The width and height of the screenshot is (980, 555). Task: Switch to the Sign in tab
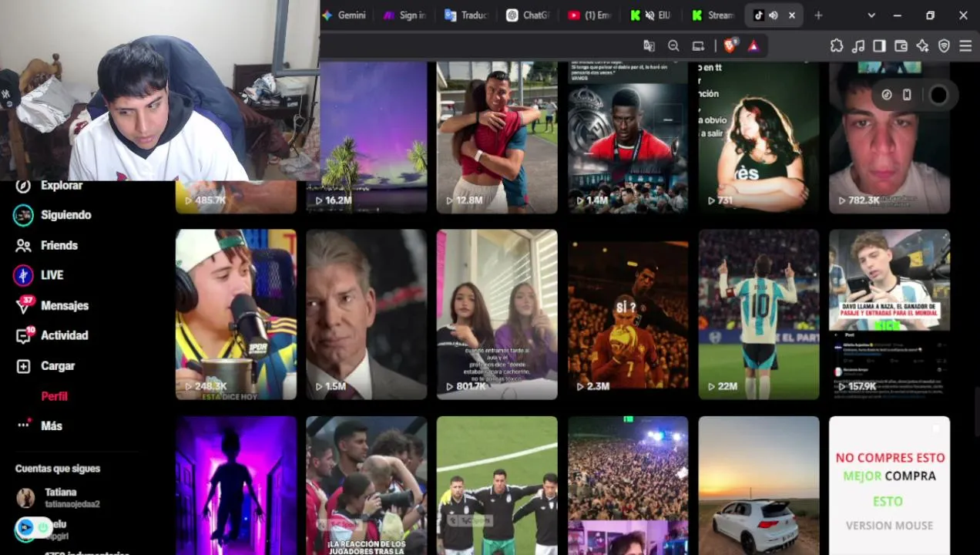click(x=405, y=15)
